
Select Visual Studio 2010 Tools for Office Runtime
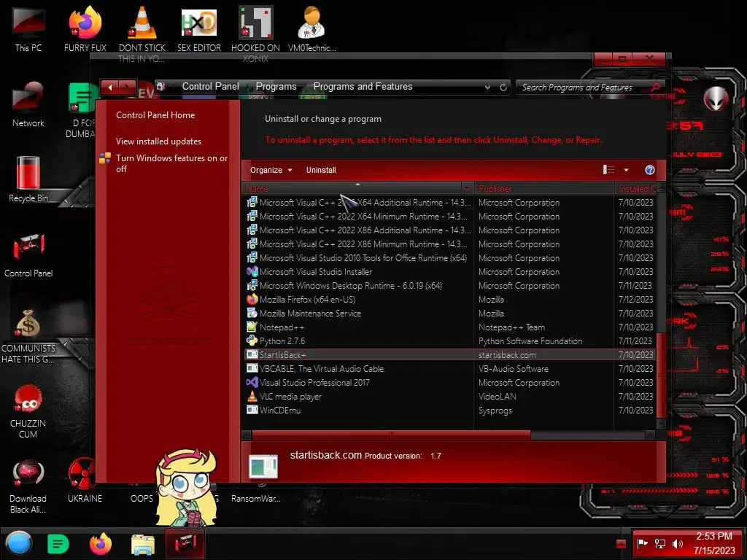[449, 258]
